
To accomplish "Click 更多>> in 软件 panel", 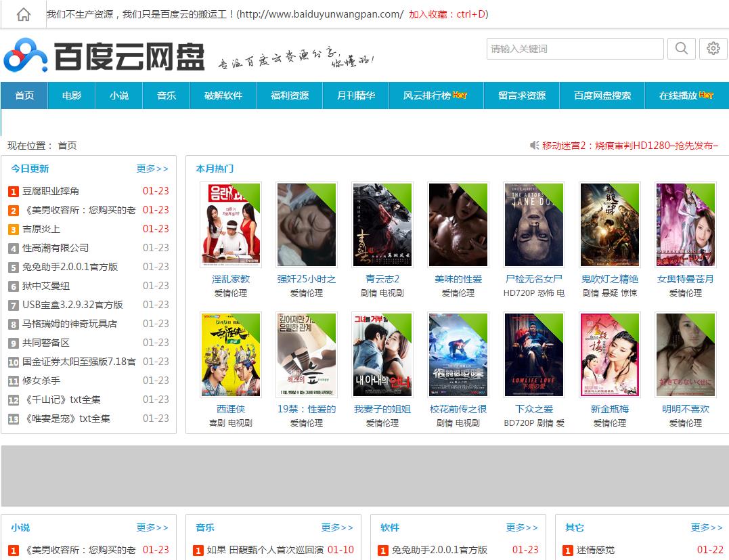I will [522, 527].
